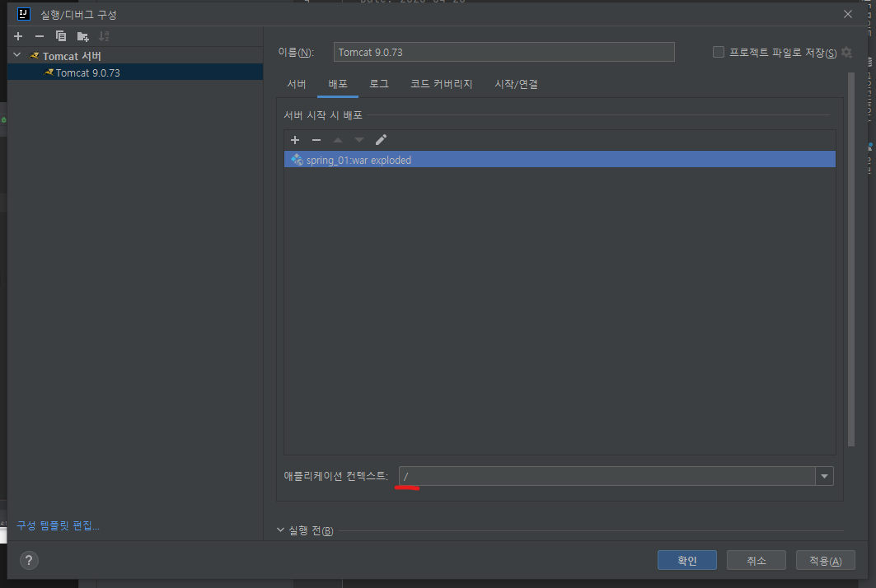Copy the selected run configuration

61,36
